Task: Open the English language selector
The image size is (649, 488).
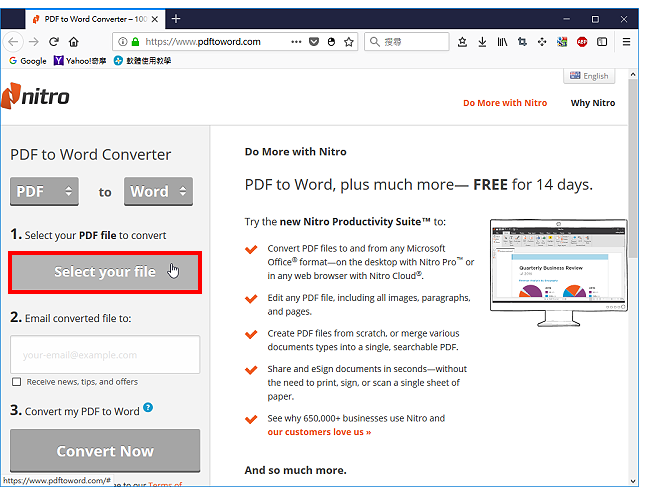Action: (x=589, y=76)
